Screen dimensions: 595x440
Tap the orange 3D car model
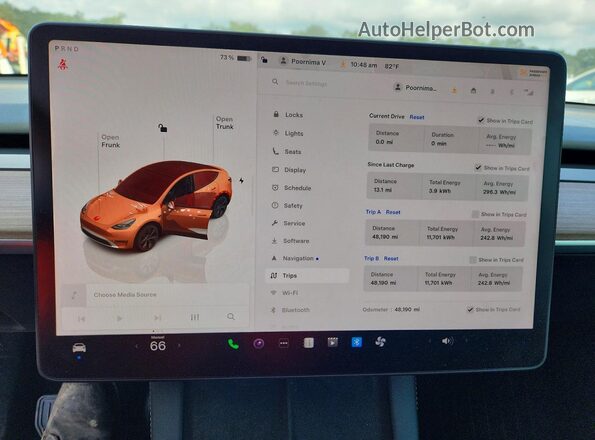tap(156, 205)
